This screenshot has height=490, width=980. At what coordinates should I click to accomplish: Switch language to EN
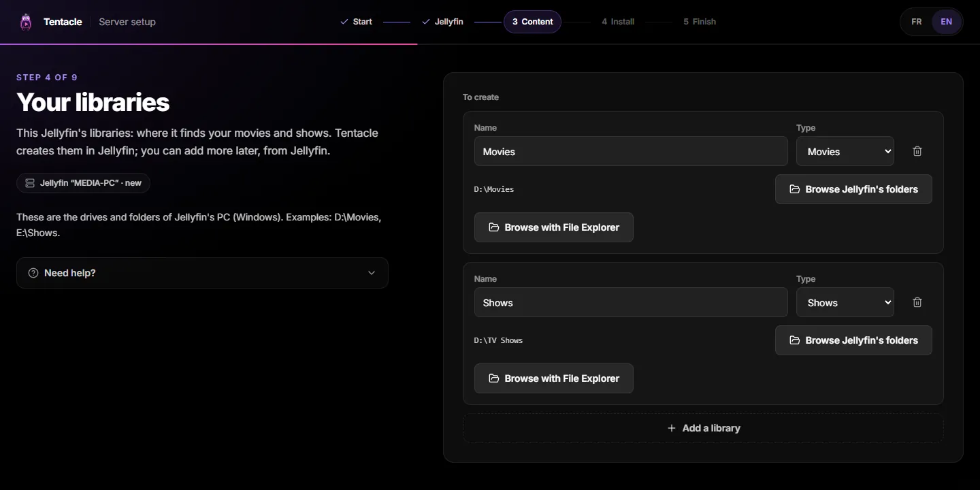coord(947,22)
